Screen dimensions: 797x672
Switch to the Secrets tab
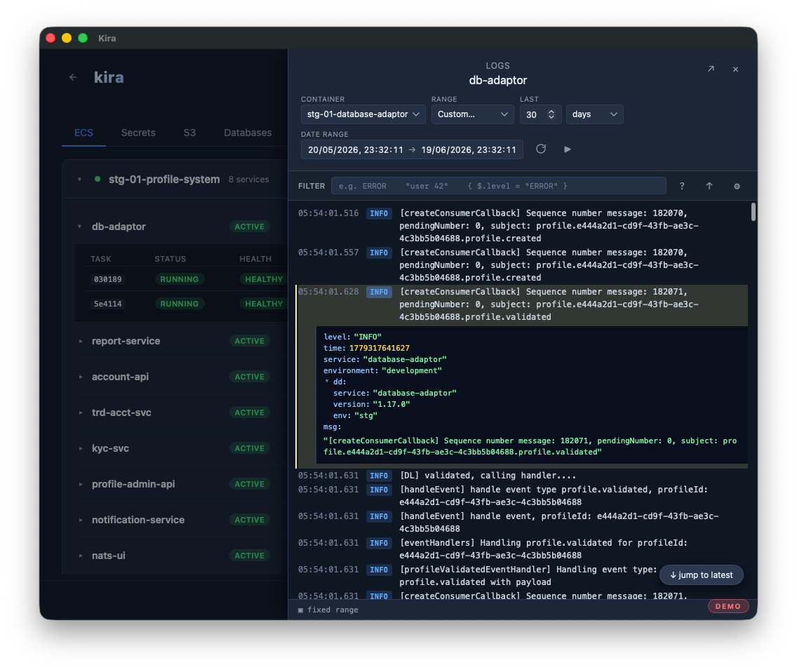pyautogui.click(x=138, y=133)
